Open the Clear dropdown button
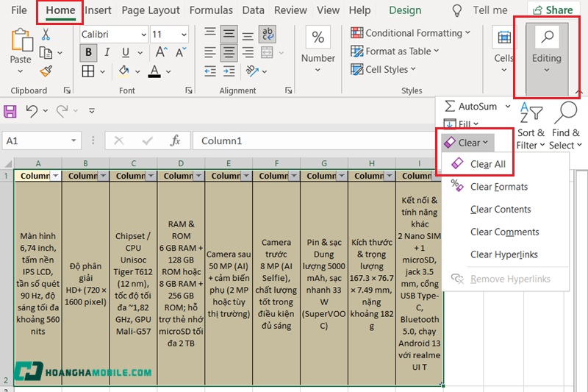The width and height of the screenshot is (588, 392). coord(467,143)
